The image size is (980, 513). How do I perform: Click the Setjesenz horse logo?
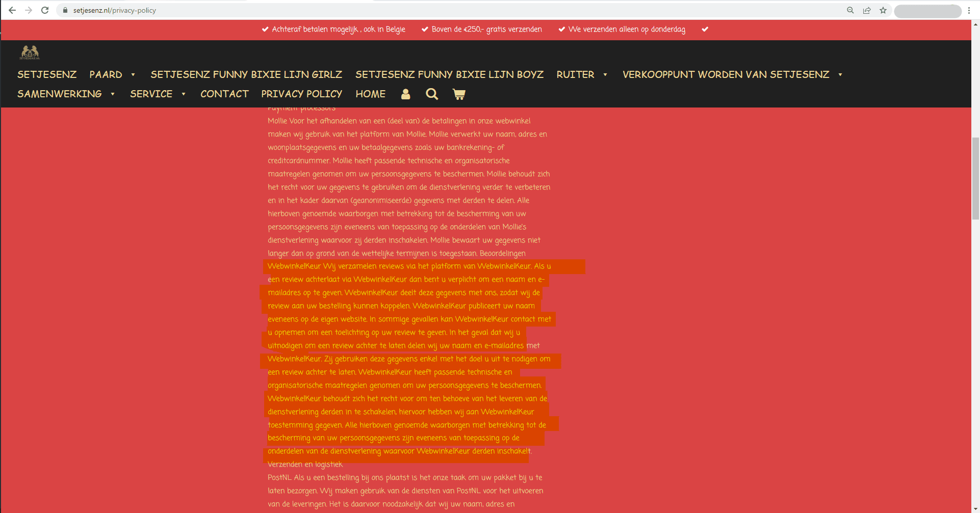coord(30,52)
